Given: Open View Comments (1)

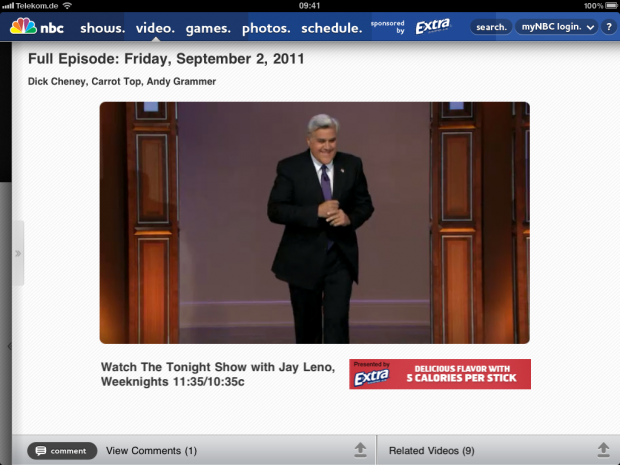Looking at the screenshot, I should click(151, 451).
